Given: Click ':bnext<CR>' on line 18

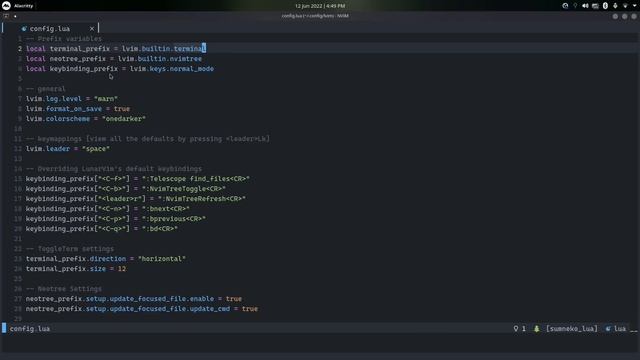Looking at the screenshot, I should point(166,209).
